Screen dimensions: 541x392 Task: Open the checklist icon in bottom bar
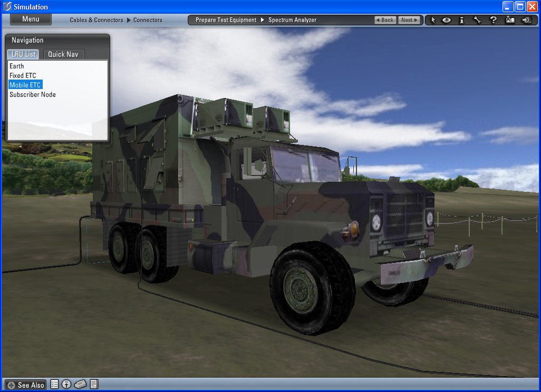point(54,385)
